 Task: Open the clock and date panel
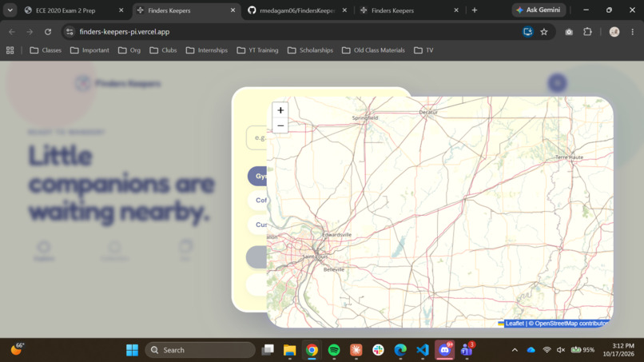click(619, 350)
